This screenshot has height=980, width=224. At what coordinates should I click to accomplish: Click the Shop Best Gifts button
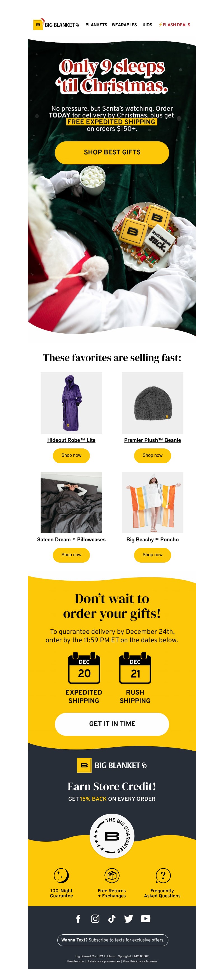pos(112,153)
